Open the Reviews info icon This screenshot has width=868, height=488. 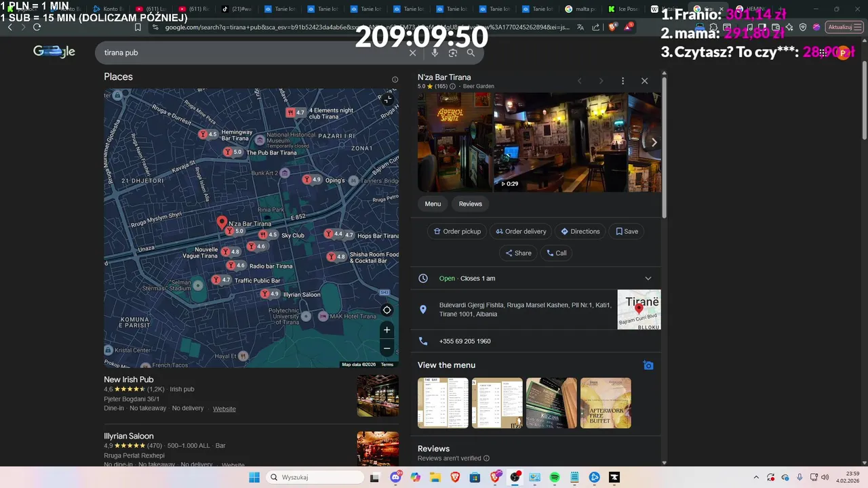[x=486, y=459]
